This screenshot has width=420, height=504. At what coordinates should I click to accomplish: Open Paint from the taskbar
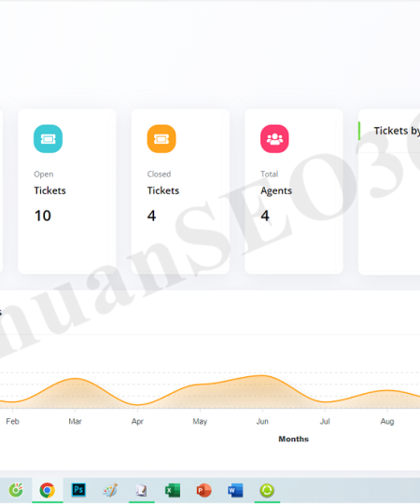click(110, 490)
